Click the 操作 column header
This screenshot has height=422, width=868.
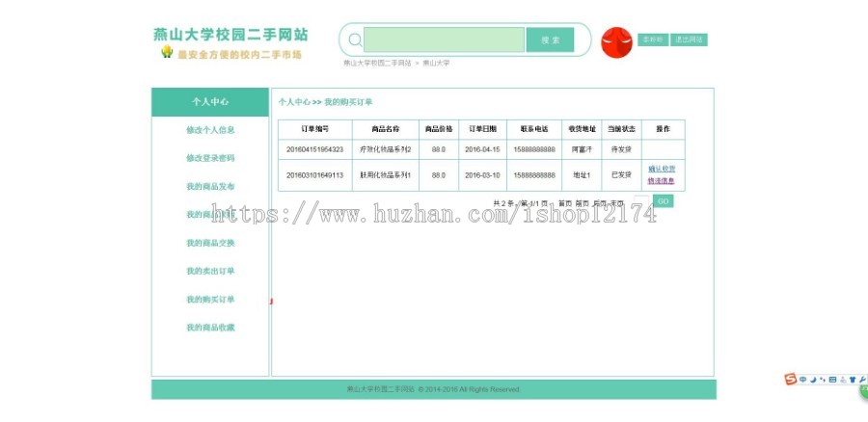click(x=664, y=129)
